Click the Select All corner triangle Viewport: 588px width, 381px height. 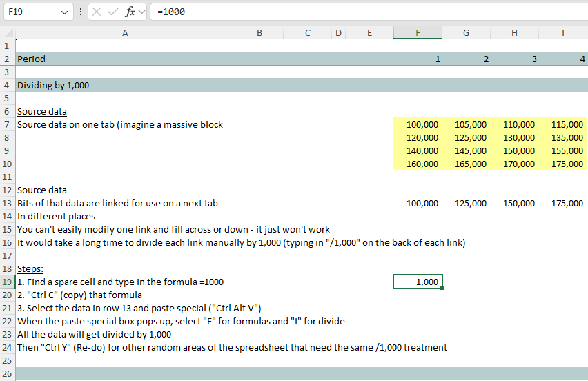[7, 32]
